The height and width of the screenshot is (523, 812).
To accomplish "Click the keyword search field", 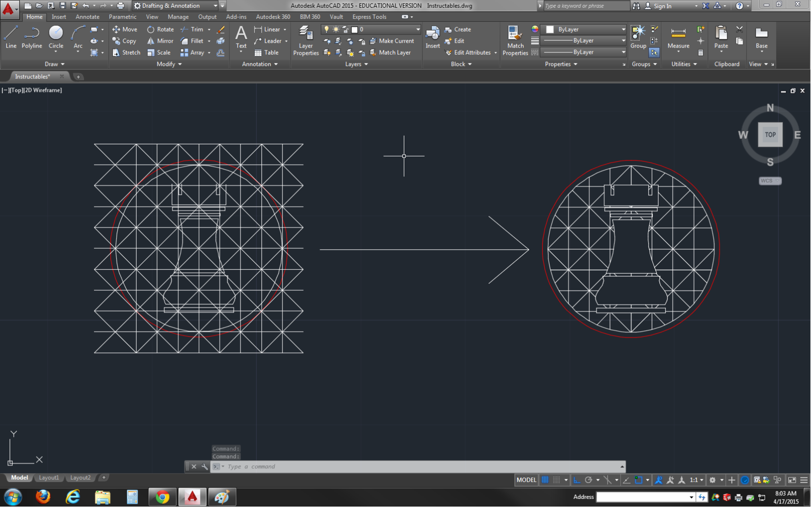I will pyautogui.click(x=586, y=6).
